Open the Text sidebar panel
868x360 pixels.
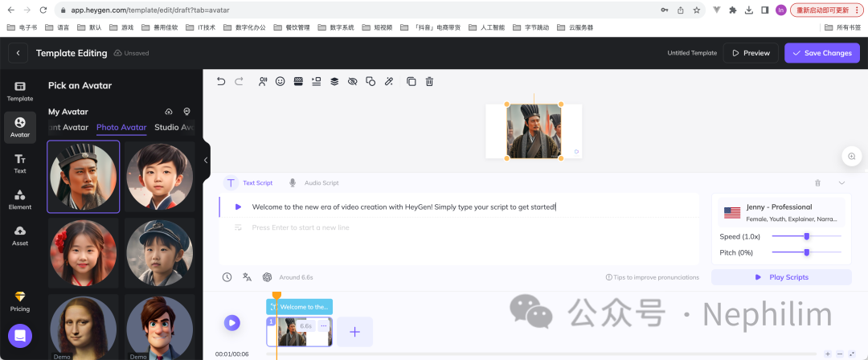[x=20, y=164]
